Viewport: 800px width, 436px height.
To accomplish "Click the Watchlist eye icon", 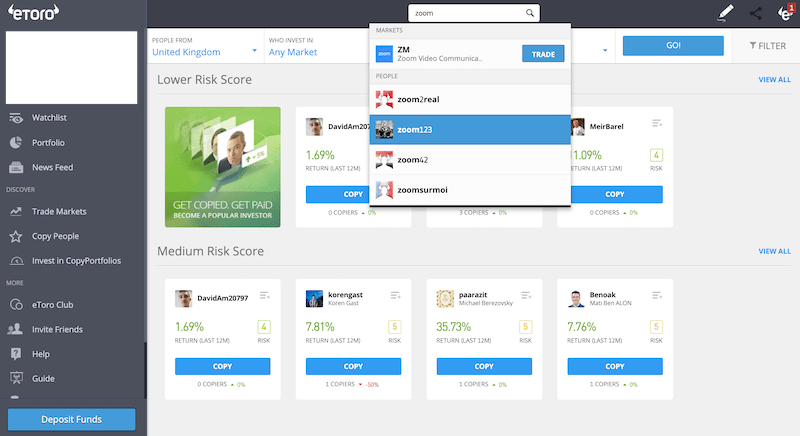I will (x=16, y=118).
